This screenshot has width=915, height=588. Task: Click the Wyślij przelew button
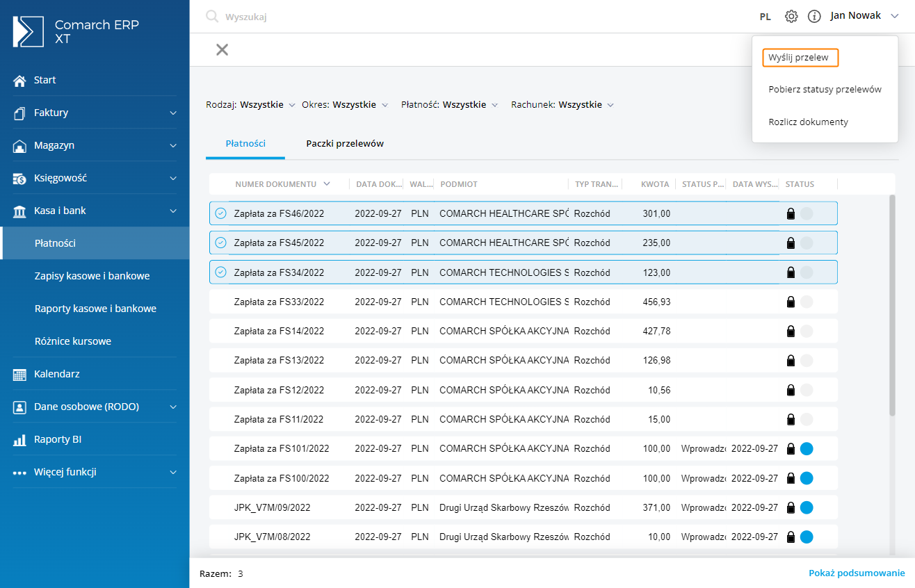tap(800, 58)
